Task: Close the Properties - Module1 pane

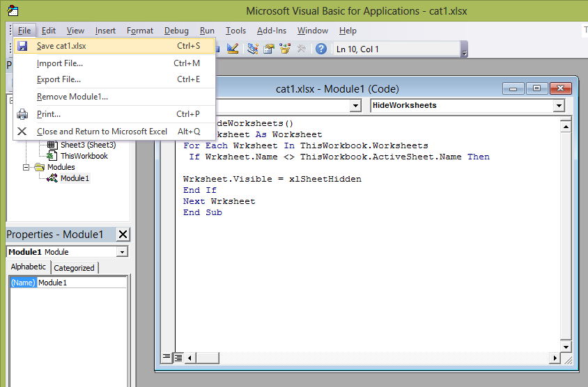Action: (x=123, y=235)
